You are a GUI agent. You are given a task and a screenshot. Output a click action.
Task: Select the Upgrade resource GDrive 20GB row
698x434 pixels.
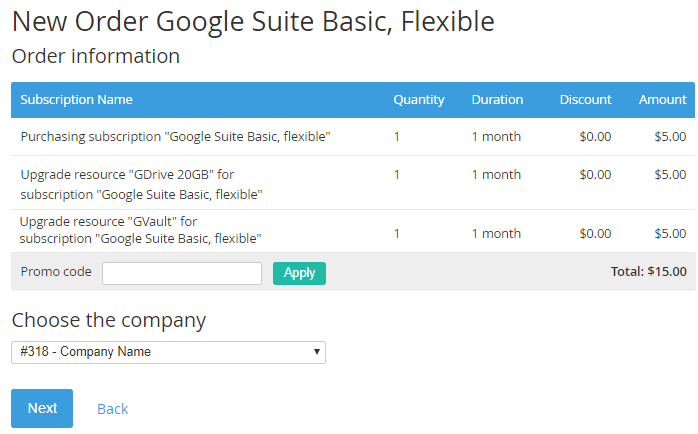353,183
